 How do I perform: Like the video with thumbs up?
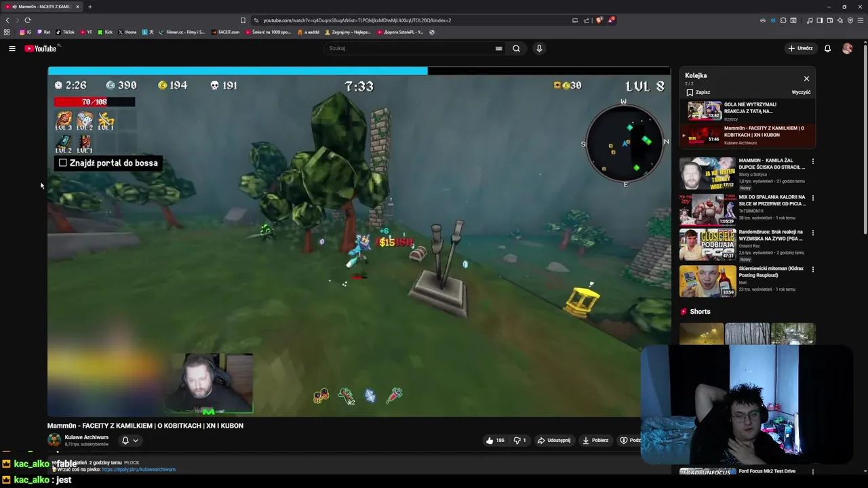494,441
